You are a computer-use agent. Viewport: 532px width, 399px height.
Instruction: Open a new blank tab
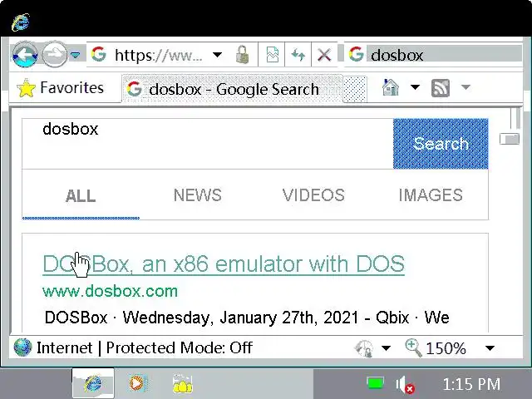click(x=355, y=89)
